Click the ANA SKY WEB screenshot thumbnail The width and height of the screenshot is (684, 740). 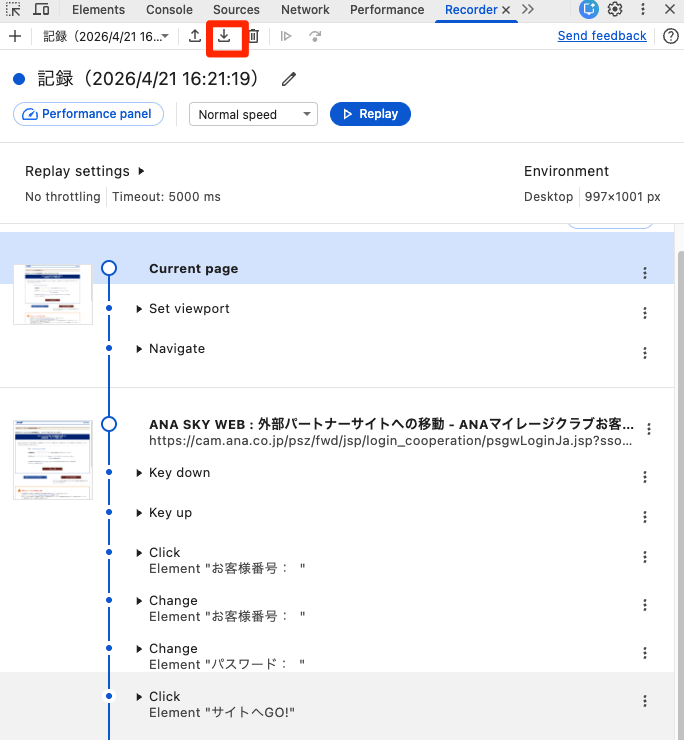[53, 460]
